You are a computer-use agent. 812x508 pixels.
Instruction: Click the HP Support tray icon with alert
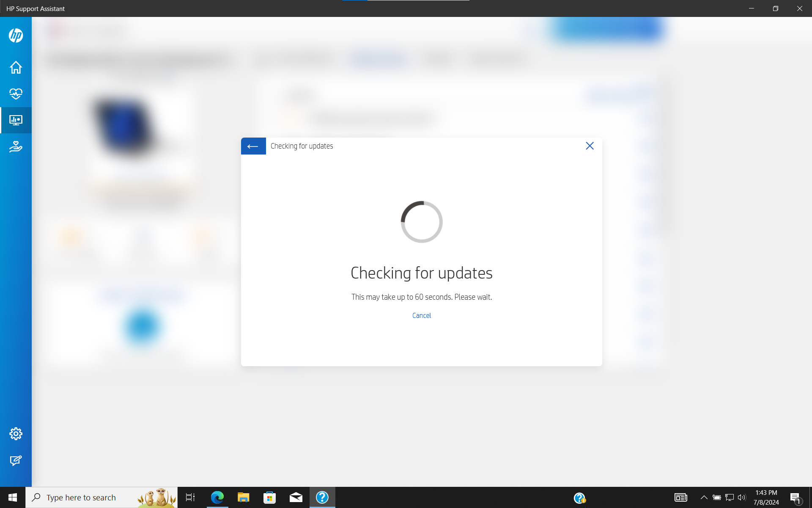tap(579, 498)
